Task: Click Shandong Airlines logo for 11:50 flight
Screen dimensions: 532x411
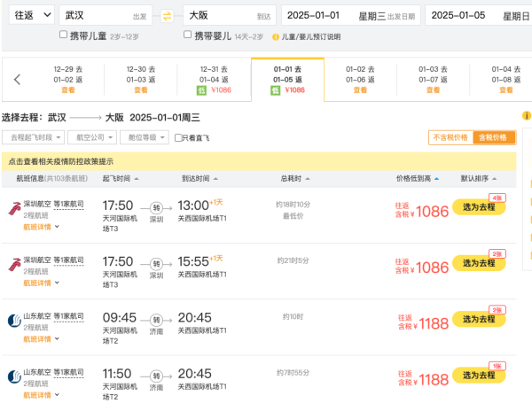Action: click(14, 376)
